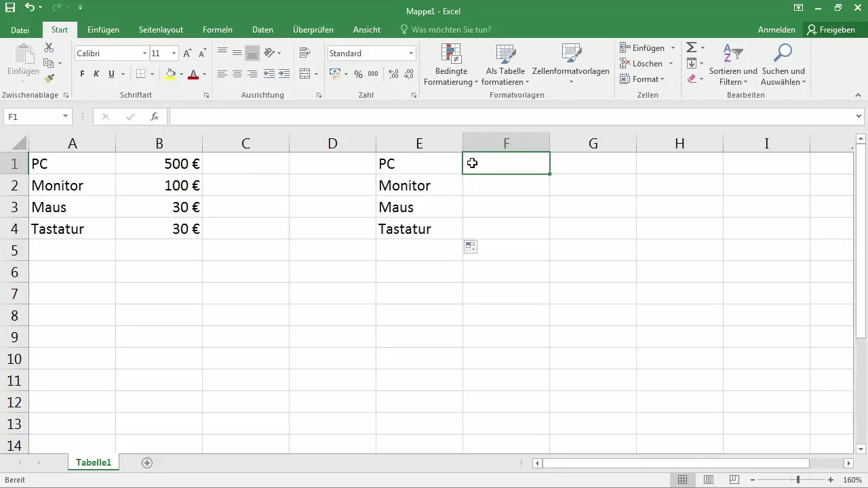The width and height of the screenshot is (868, 488).
Task: Open Als Tabelle formatieren gallery
Action: tap(505, 64)
